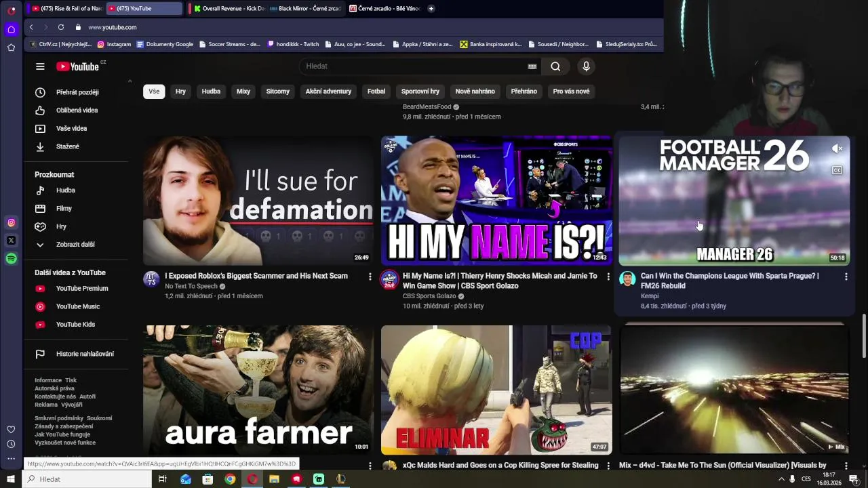The width and height of the screenshot is (868, 488).
Task: Select the 'Přehráno' filter chip
Action: coord(524,91)
